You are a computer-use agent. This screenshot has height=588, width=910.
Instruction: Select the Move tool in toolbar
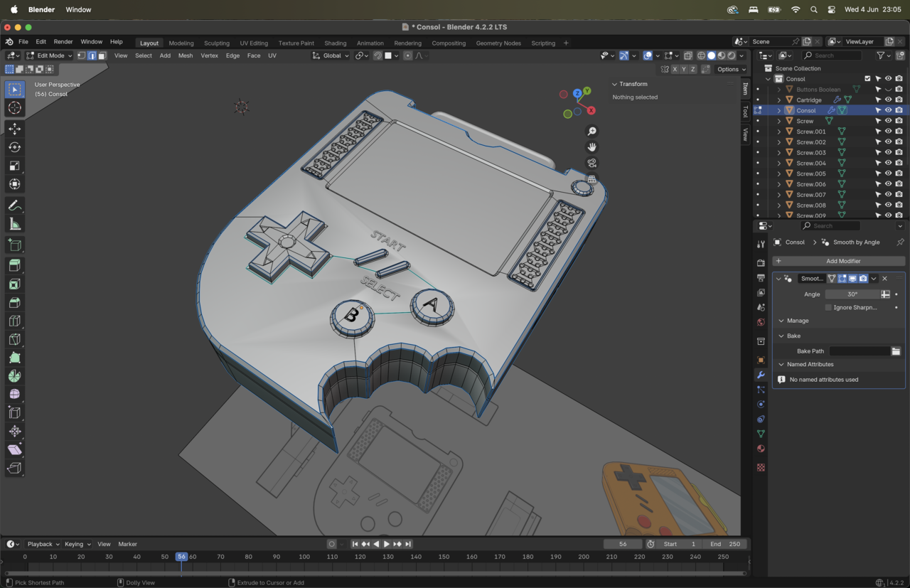(x=14, y=129)
